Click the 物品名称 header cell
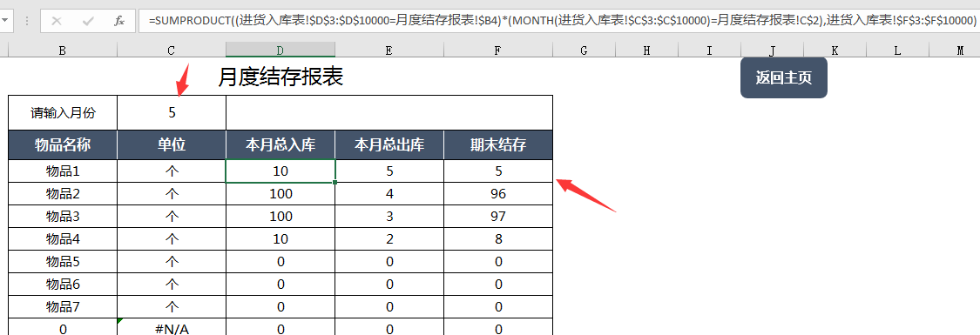 tap(63, 145)
